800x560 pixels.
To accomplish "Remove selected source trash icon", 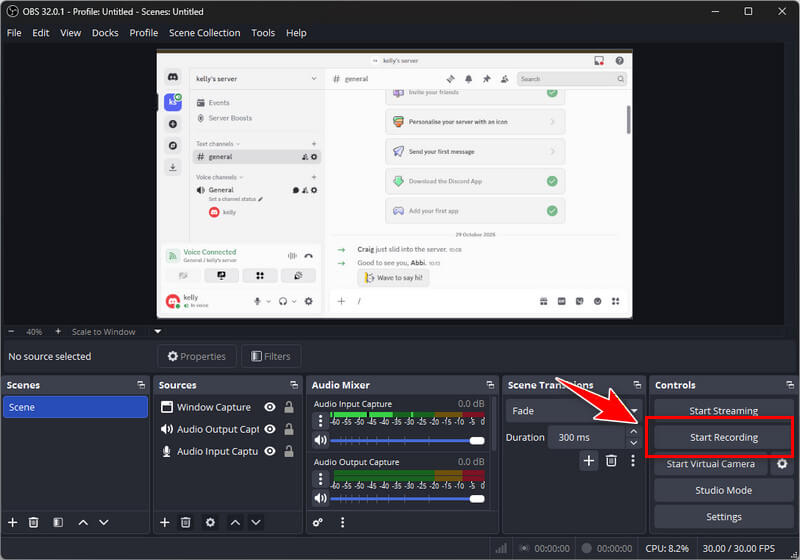I will [x=186, y=522].
